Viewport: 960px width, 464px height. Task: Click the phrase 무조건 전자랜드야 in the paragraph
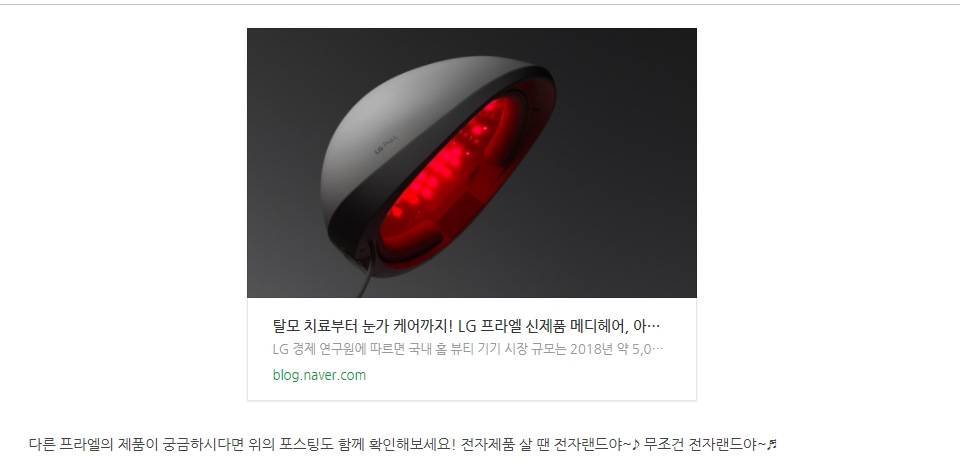click(705, 444)
